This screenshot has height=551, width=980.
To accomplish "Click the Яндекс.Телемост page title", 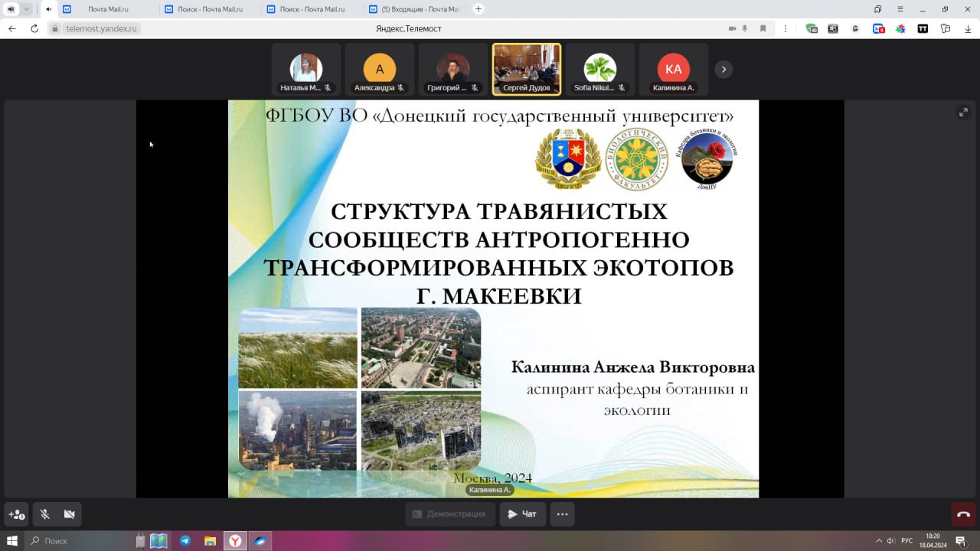I will point(408,28).
